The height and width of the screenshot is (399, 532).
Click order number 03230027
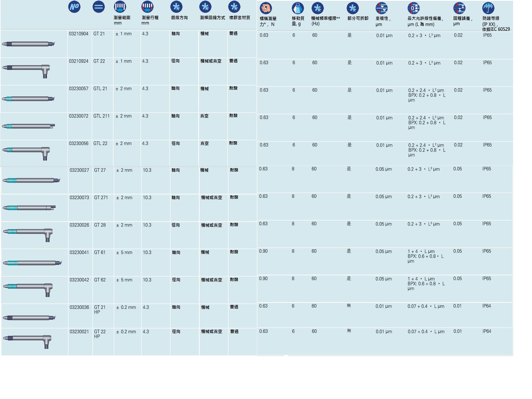tap(79, 170)
